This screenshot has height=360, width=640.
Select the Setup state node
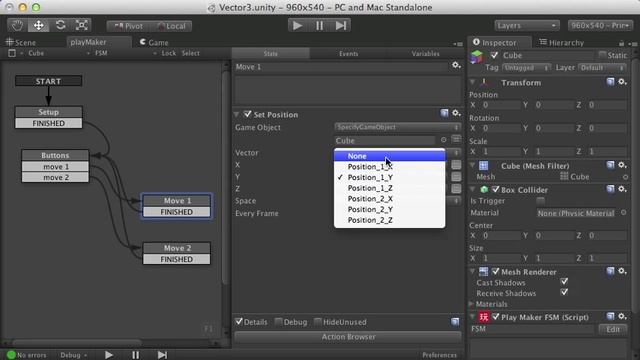[49, 112]
